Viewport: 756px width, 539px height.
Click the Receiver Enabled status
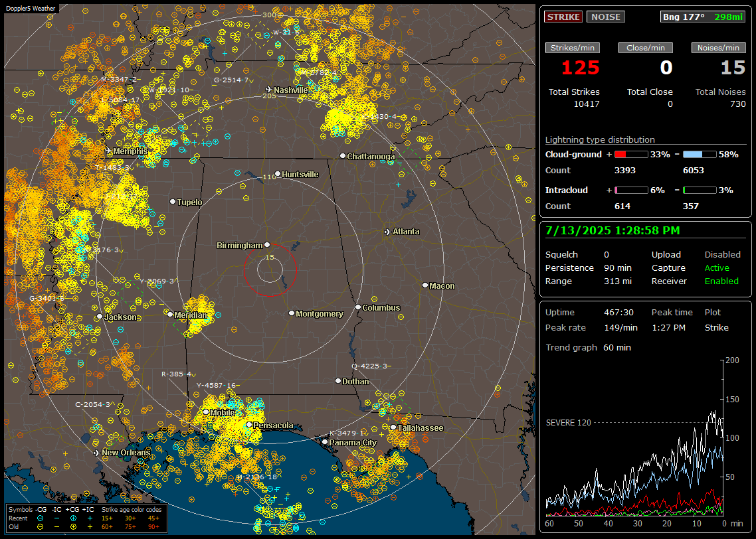[721, 281]
